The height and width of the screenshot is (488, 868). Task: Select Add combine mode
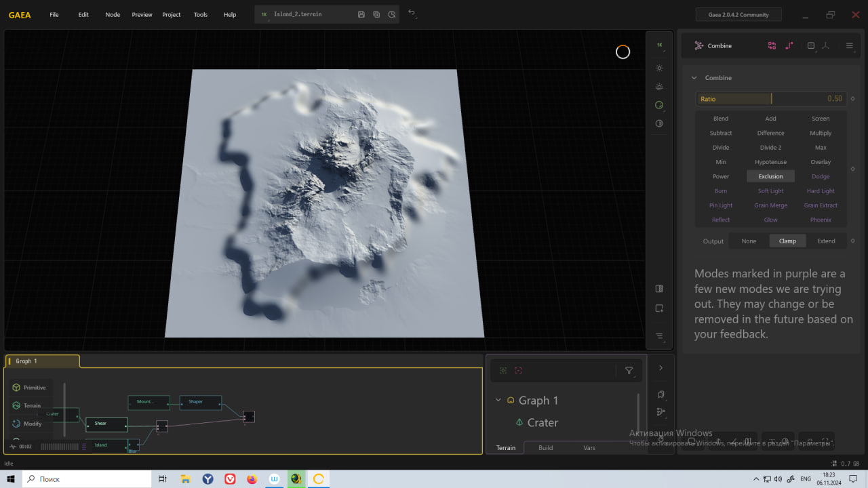point(771,119)
